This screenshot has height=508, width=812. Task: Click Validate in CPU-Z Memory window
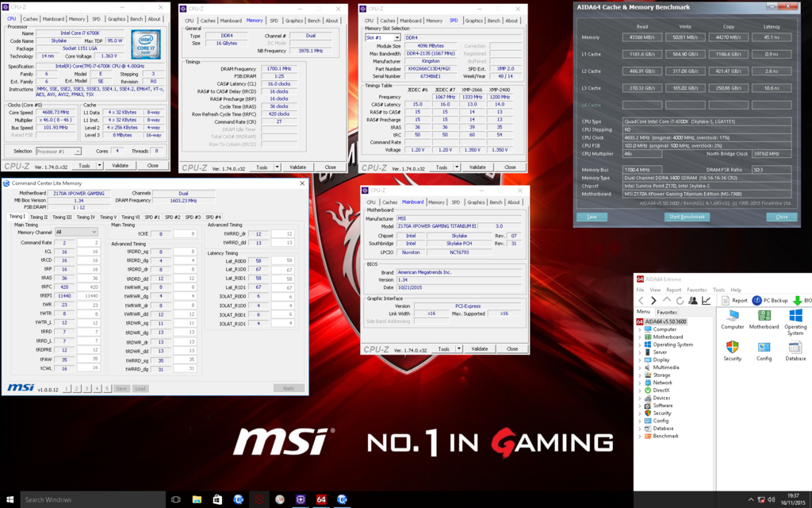point(297,167)
